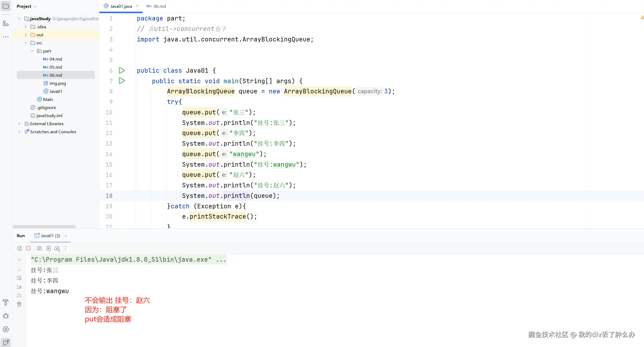Expand External Libraries node

point(19,124)
